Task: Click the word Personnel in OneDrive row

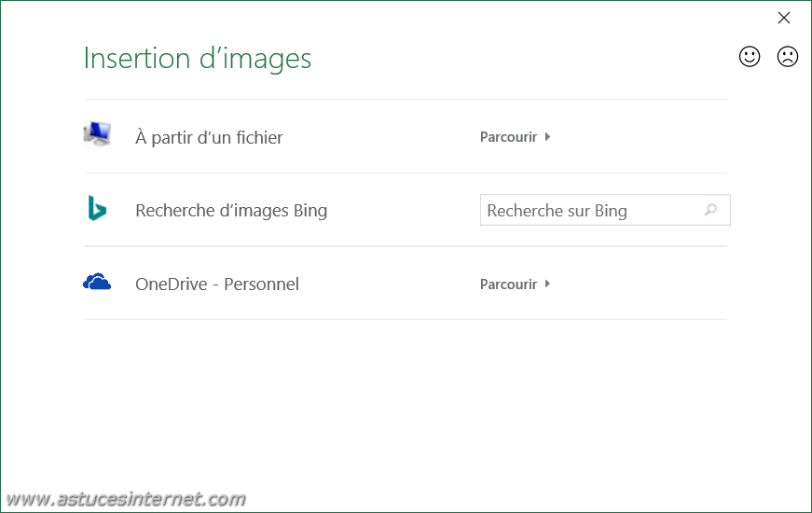Action: pos(262,284)
